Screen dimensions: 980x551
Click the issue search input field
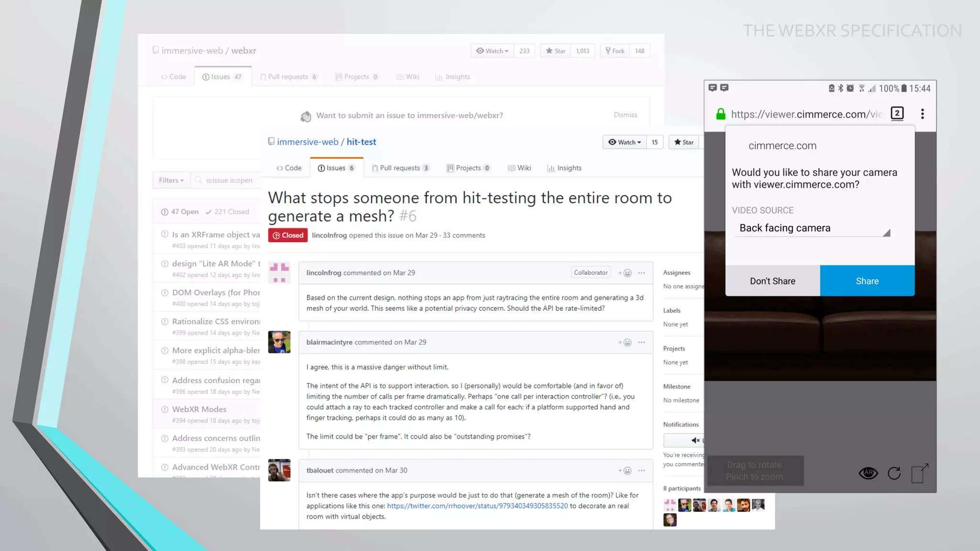pos(229,180)
